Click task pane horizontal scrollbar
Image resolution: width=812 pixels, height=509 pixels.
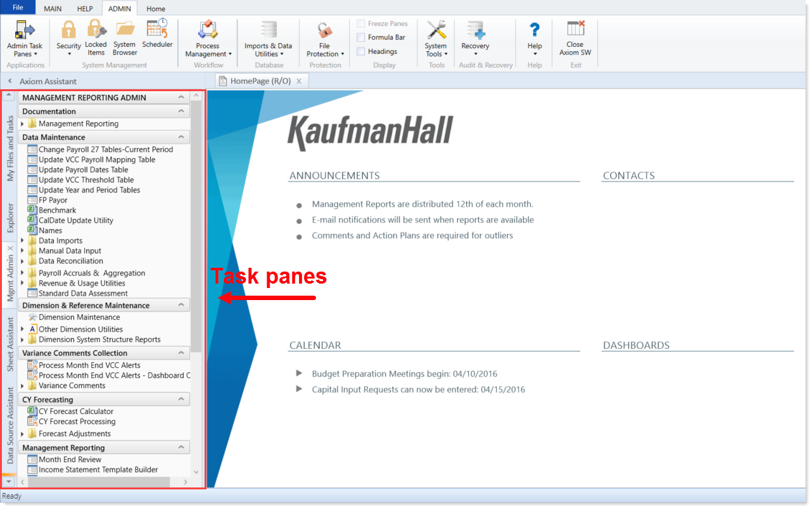click(98, 482)
